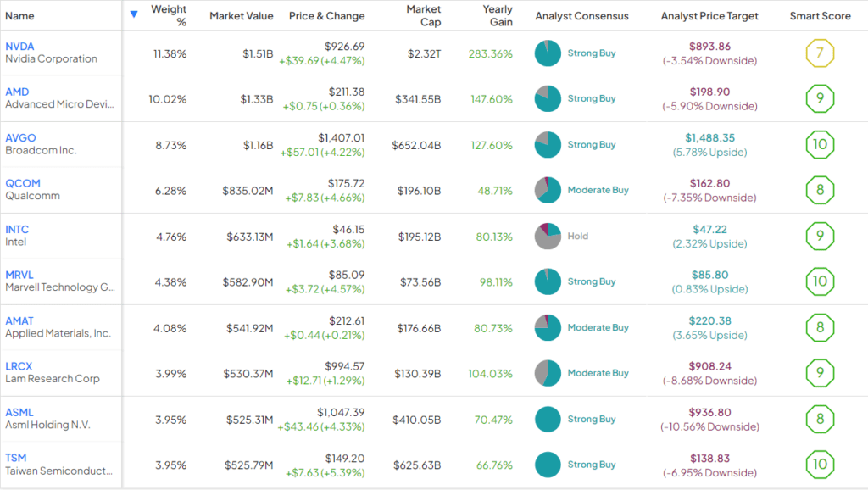Click Lam Research's Smart Score 9 badge
Screen dimensions: 868x490
[820, 373]
